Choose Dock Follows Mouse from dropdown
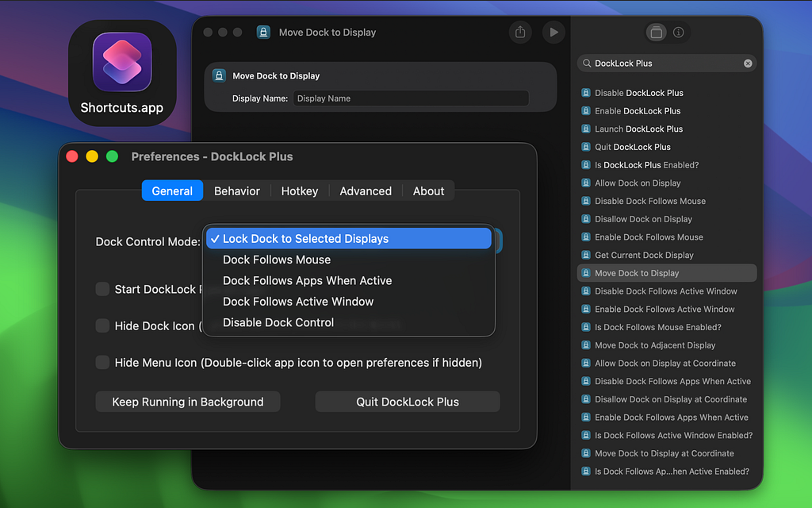812x508 pixels. 349,260
